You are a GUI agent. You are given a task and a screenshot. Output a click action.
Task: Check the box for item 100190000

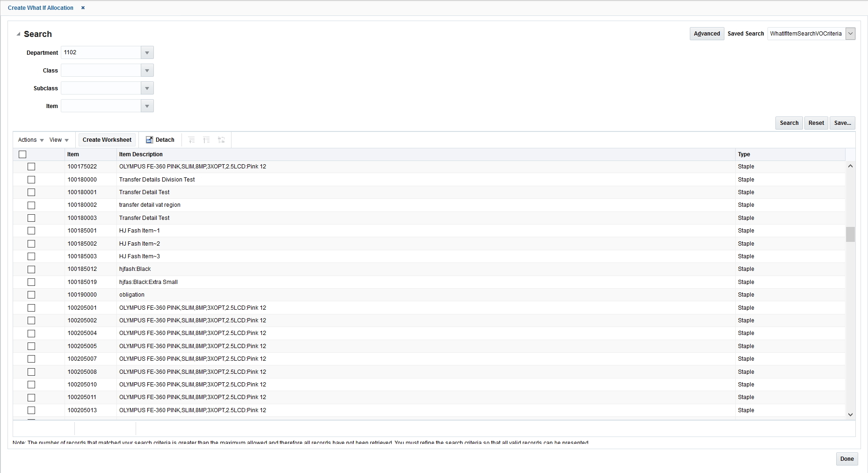[31, 295]
